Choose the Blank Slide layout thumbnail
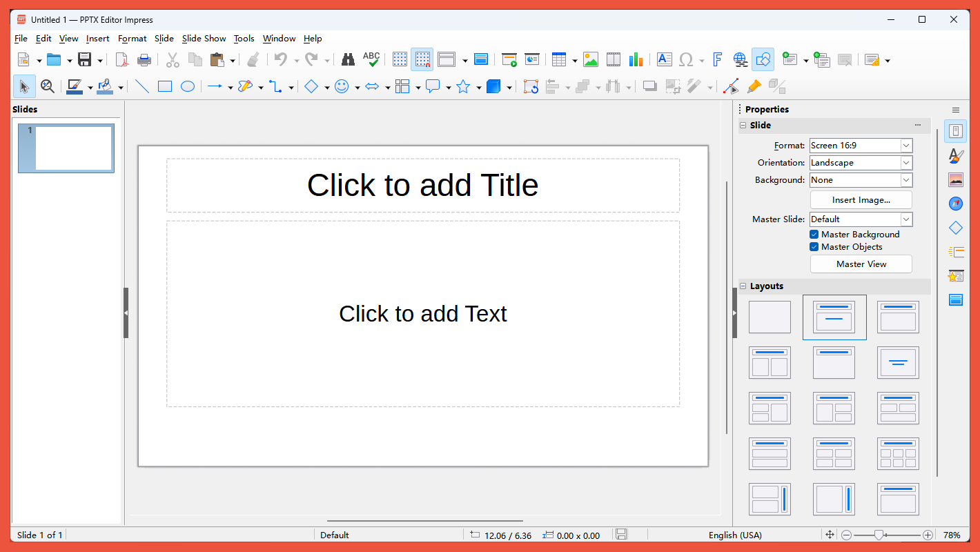Screen dimensions: 980x552 (x=770, y=317)
